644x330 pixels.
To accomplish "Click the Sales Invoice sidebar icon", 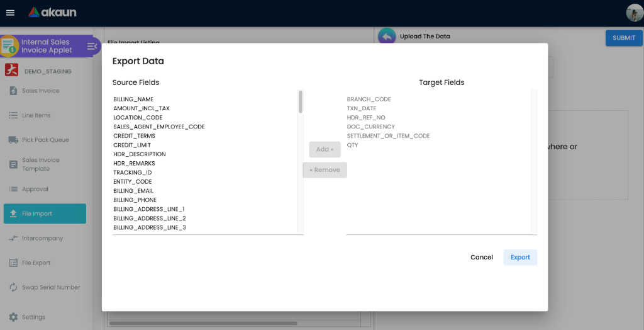I will pyautogui.click(x=13, y=91).
